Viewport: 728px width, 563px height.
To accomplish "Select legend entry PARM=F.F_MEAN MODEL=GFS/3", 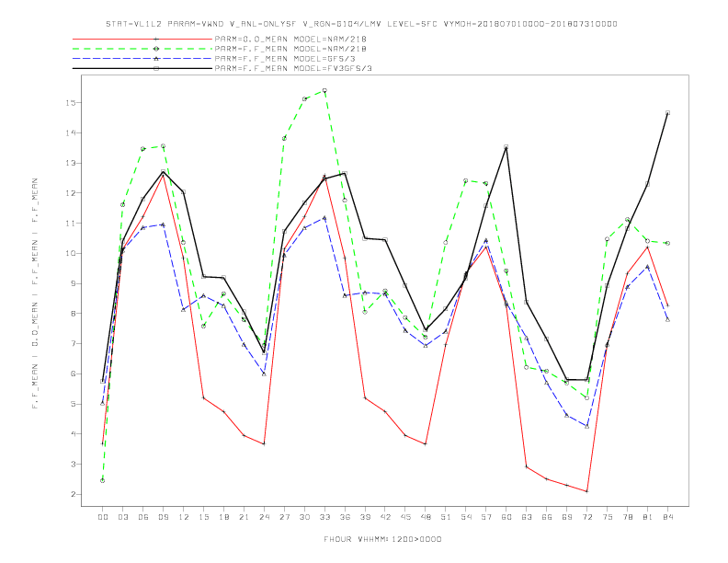I will (x=285, y=59).
